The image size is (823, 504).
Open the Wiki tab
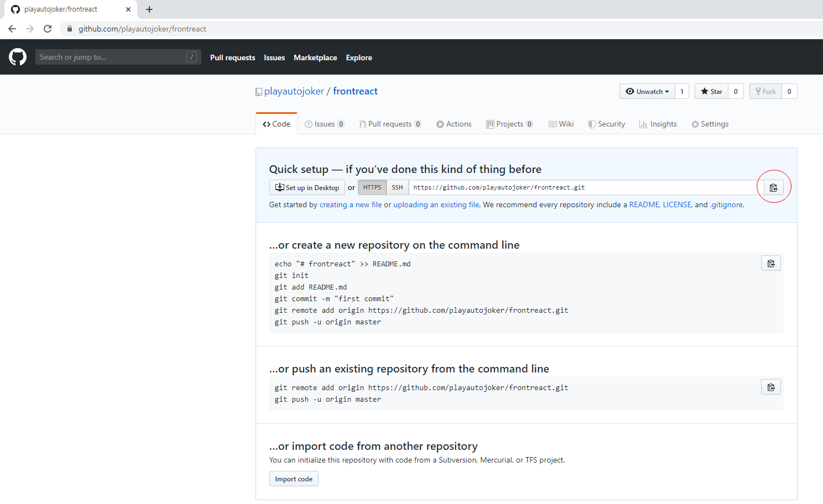tap(561, 124)
